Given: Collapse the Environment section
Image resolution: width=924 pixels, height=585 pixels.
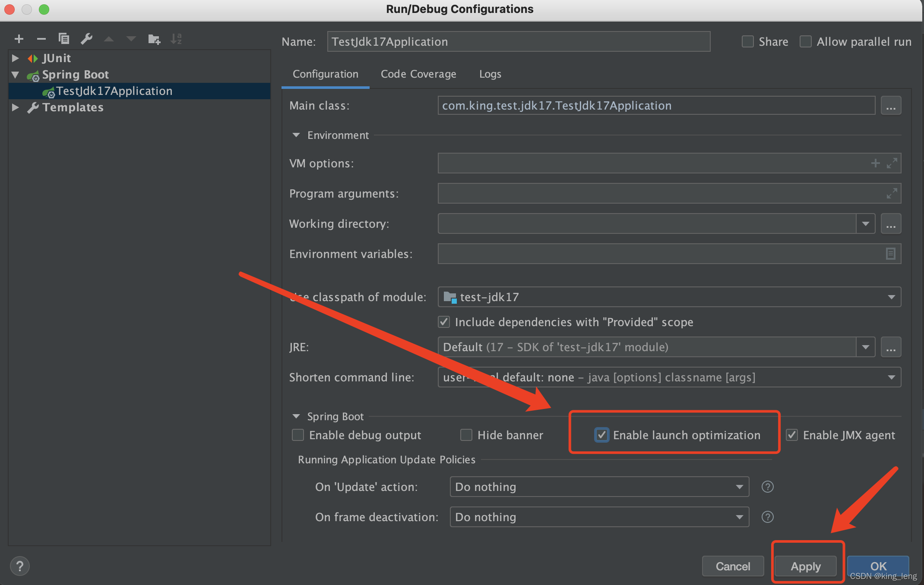Looking at the screenshot, I should tap(296, 135).
